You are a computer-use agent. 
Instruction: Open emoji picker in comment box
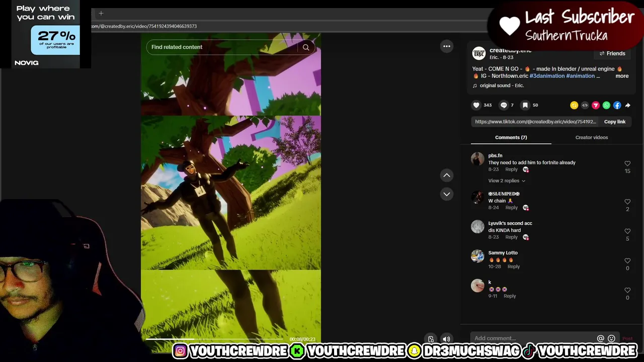click(x=611, y=338)
